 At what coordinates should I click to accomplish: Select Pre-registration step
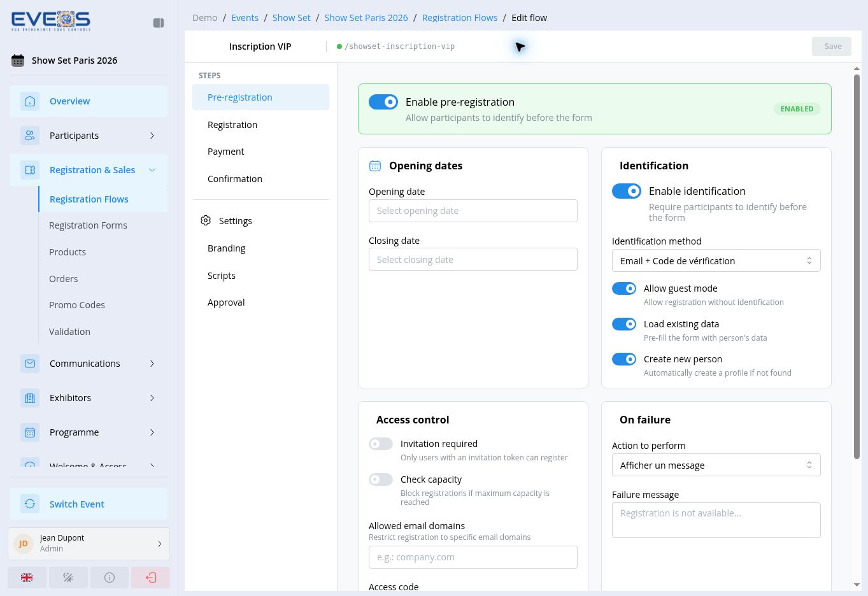260,97
